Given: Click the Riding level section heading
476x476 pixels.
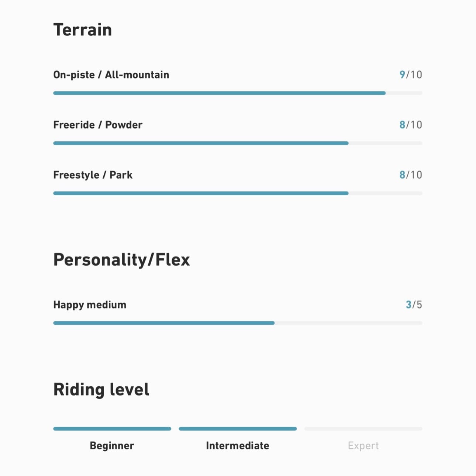Looking at the screenshot, I should click(101, 390).
